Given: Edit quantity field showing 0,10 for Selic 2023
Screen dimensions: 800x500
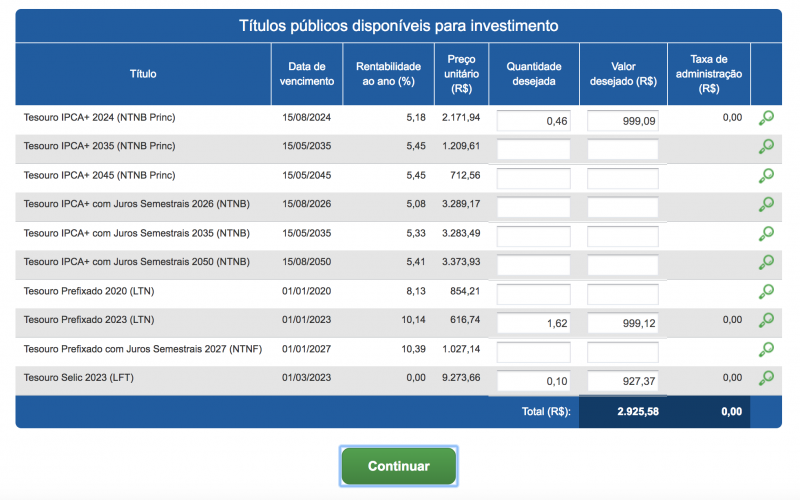Looking at the screenshot, I should click(534, 381).
